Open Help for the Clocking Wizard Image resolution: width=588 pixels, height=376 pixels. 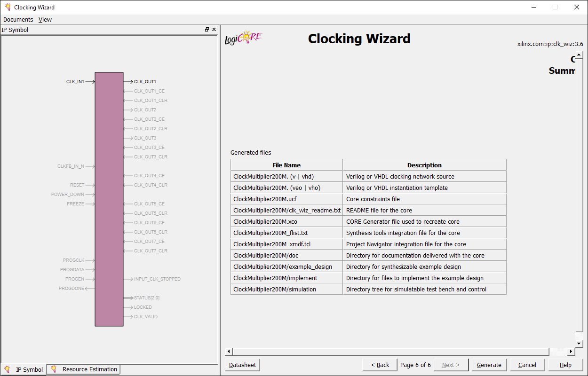tap(565, 365)
